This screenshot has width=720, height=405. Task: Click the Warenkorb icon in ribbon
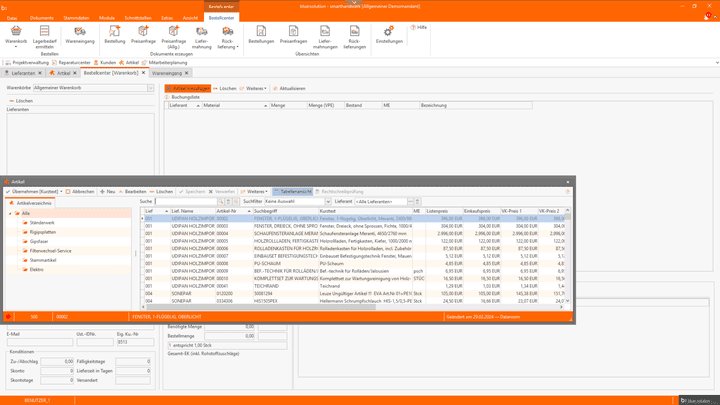16,32
